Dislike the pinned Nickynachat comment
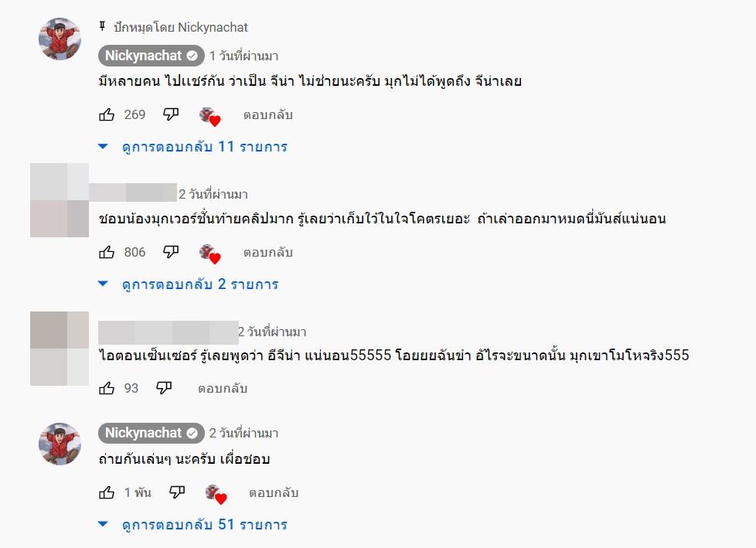 171,115
